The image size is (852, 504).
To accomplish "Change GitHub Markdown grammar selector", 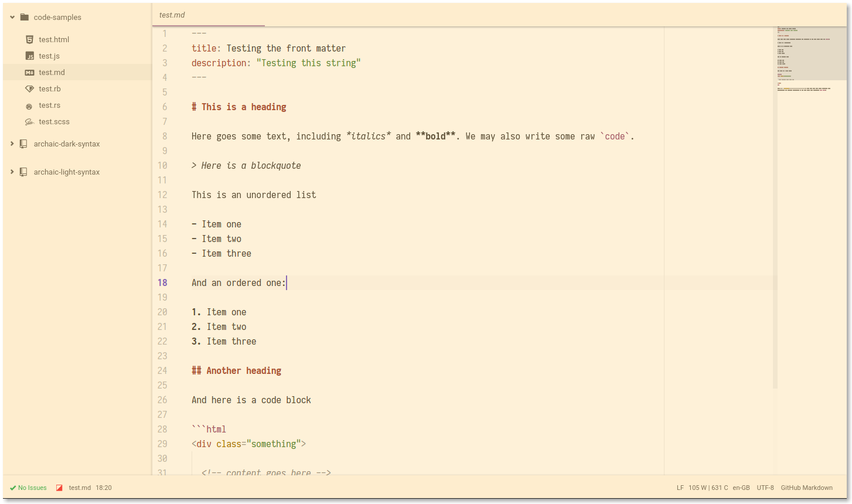I will coord(806,488).
